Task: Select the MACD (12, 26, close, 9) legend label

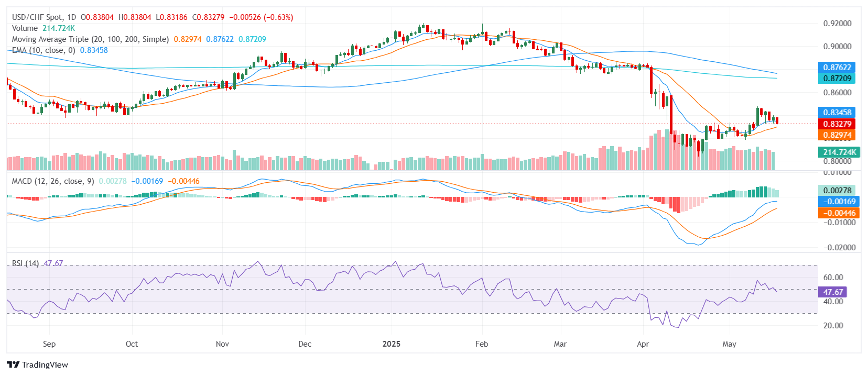Action: pyautogui.click(x=53, y=181)
